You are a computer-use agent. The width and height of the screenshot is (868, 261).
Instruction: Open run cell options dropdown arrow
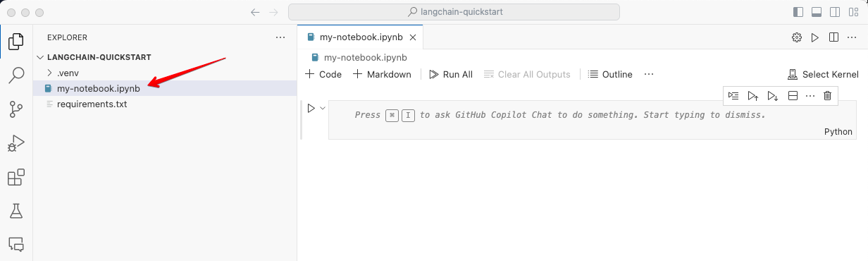tap(323, 108)
